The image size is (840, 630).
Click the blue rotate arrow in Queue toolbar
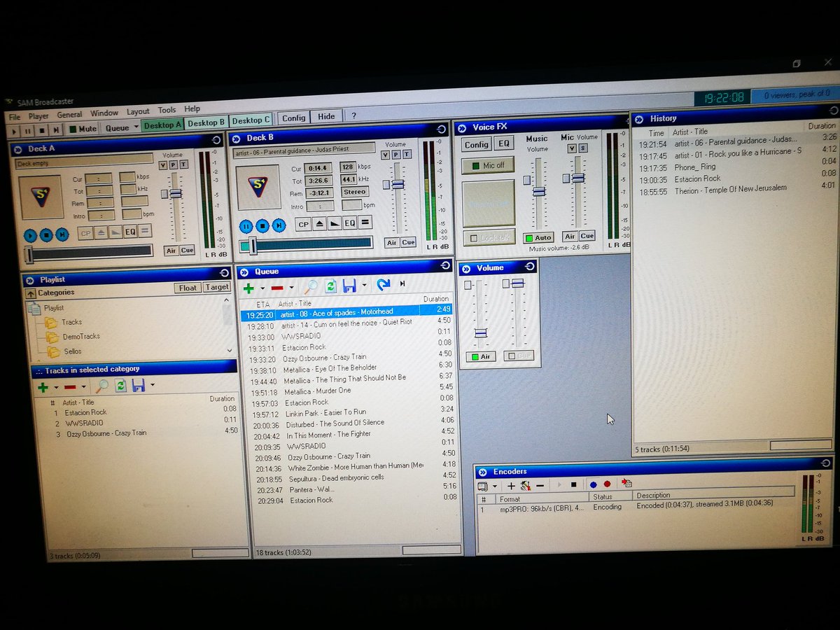(383, 284)
